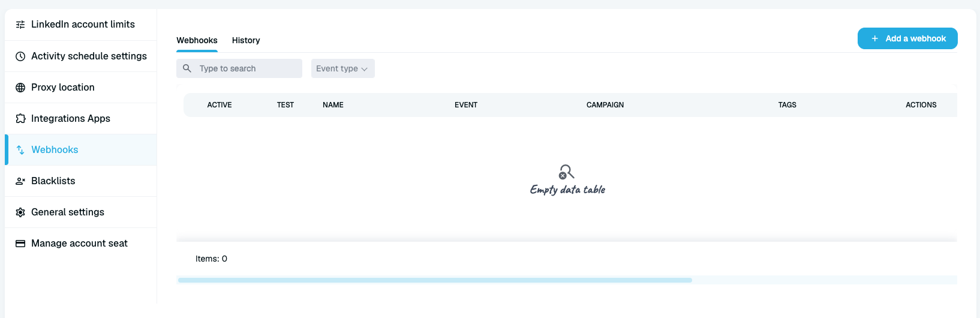The image size is (980, 318).
Task: Click the clock icon for Activity schedule
Action: [x=20, y=56]
